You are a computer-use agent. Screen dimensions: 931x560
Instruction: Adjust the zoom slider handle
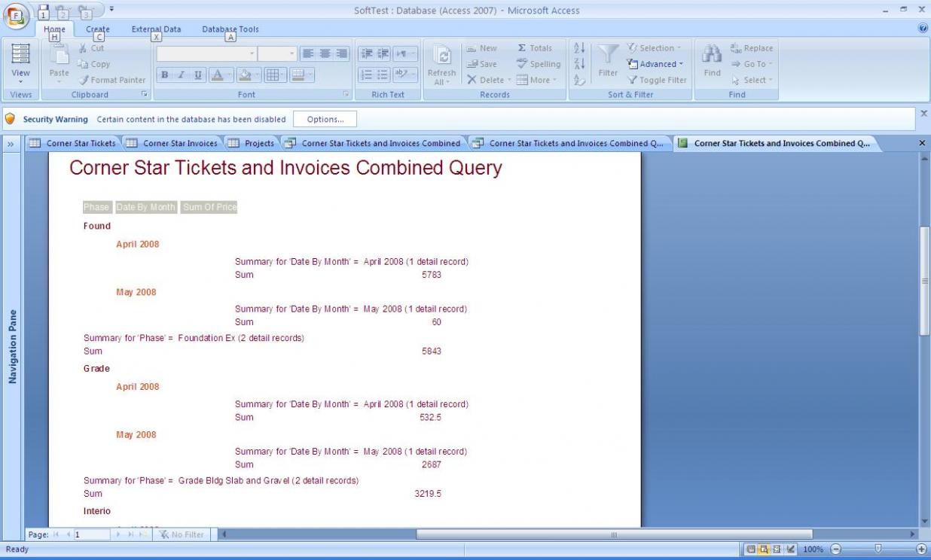click(878, 549)
